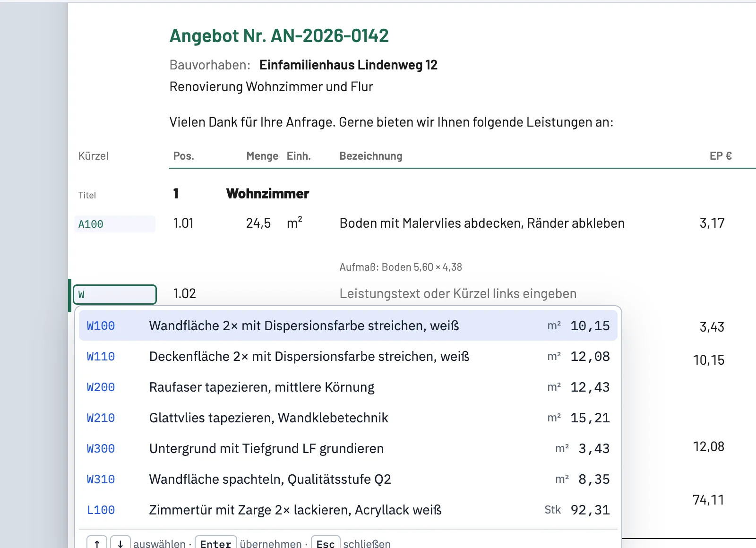Screen dimensions: 756x548
Task: Click the Aufmaß: Boden 5,60 × 4,38 note
Action: click(401, 267)
